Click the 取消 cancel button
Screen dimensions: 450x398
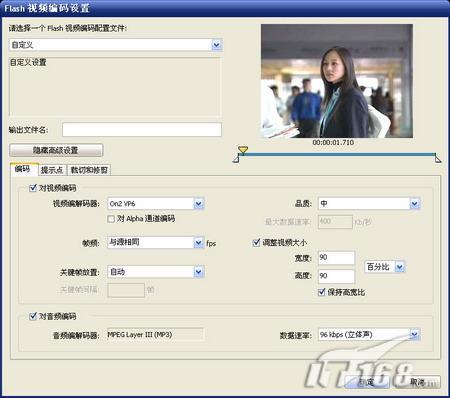click(x=418, y=382)
